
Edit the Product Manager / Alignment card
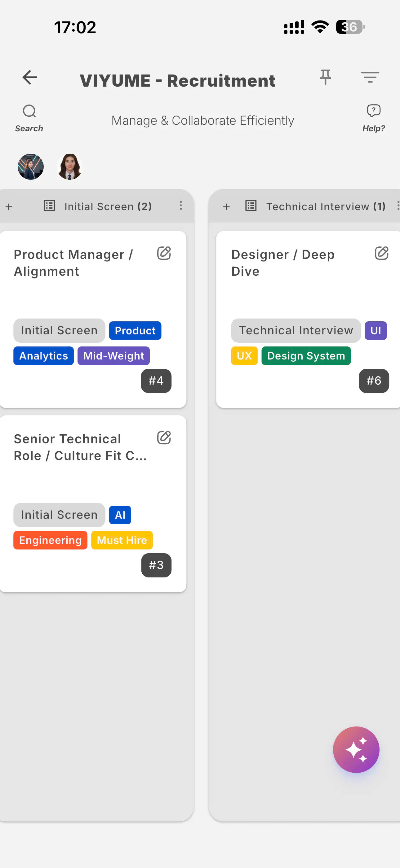click(x=164, y=253)
